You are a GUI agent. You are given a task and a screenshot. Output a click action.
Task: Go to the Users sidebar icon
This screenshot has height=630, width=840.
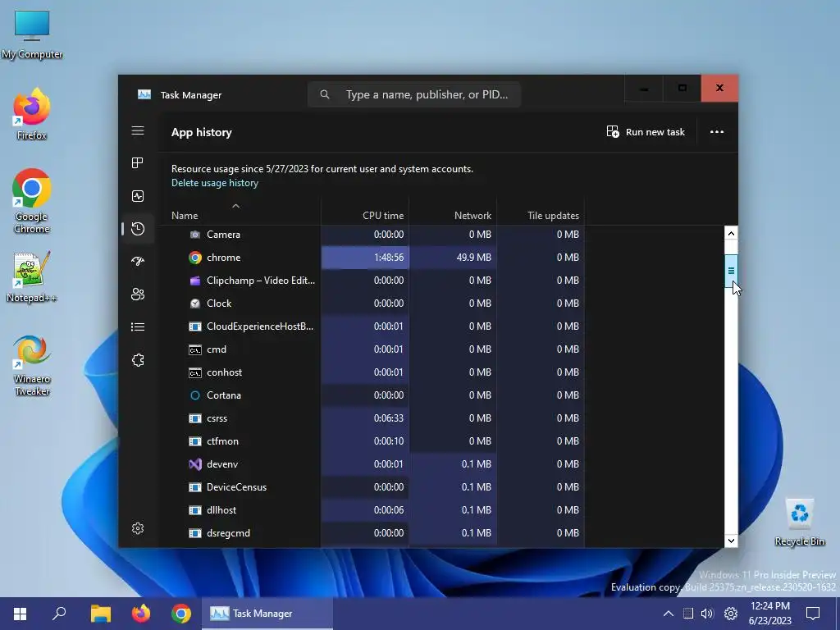click(138, 294)
